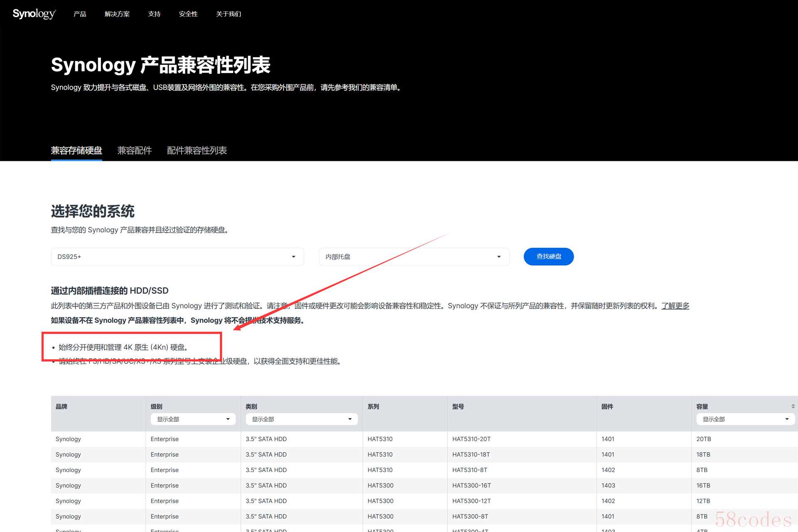Click Enterprise in the HAT5310-18T row
The width and height of the screenshot is (798, 532).
tap(165, 454)
